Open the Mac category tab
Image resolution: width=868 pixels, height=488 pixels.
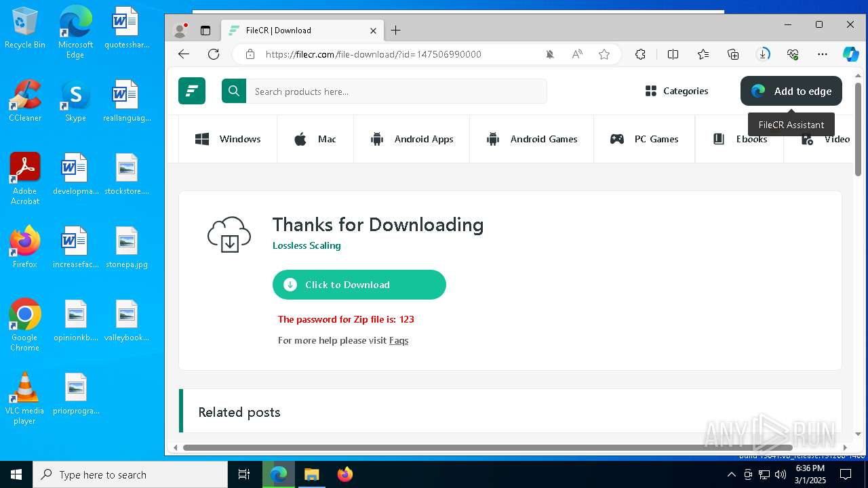[x=315, y=139]
